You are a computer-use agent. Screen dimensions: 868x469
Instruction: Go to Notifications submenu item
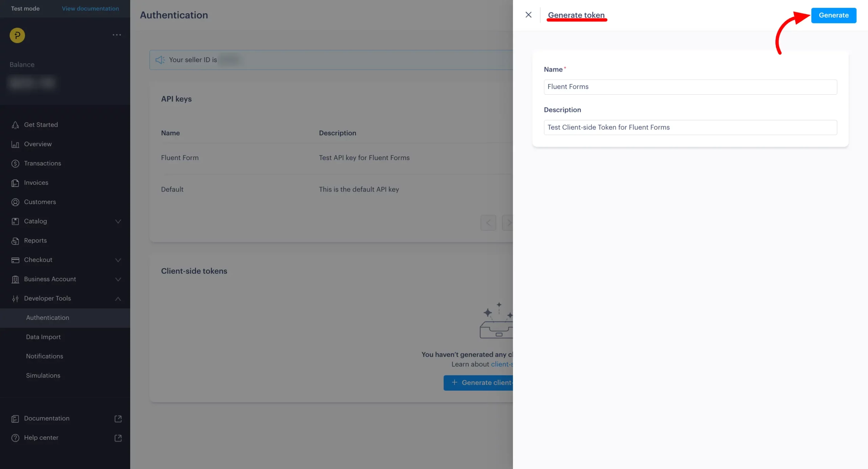point(44,356)
